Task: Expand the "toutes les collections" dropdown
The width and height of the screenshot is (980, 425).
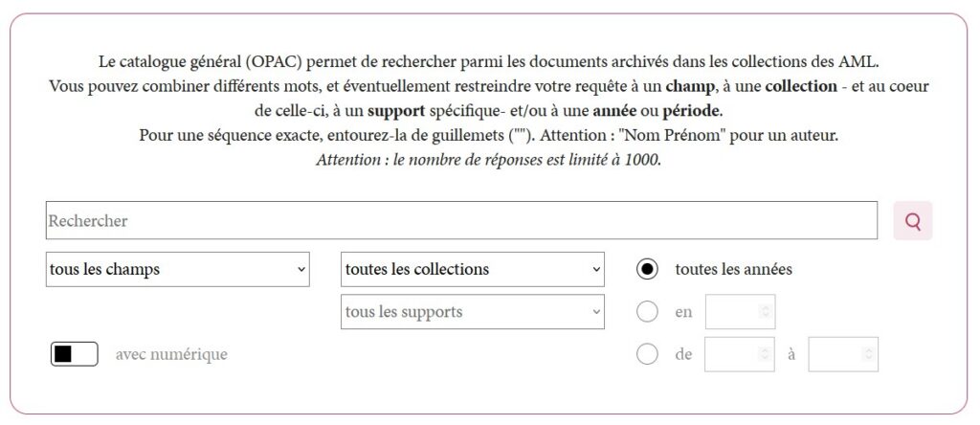Action: pos(472,269)
